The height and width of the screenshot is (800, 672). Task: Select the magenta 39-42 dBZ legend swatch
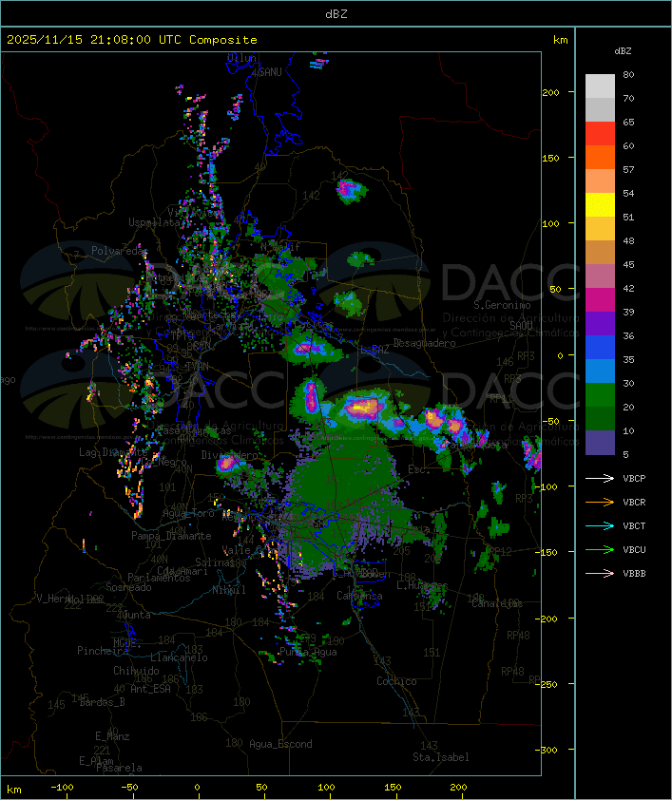click(600, 300)
